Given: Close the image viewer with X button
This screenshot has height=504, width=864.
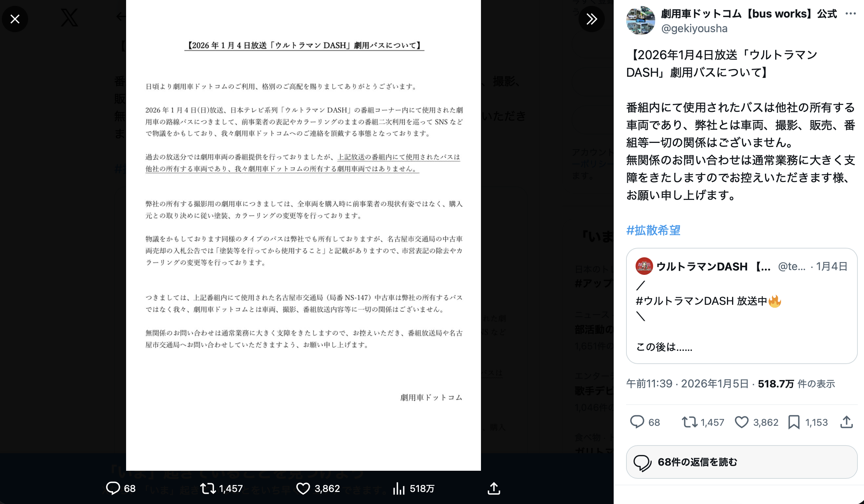Looking at the screenshot, I should coord(15,19).
